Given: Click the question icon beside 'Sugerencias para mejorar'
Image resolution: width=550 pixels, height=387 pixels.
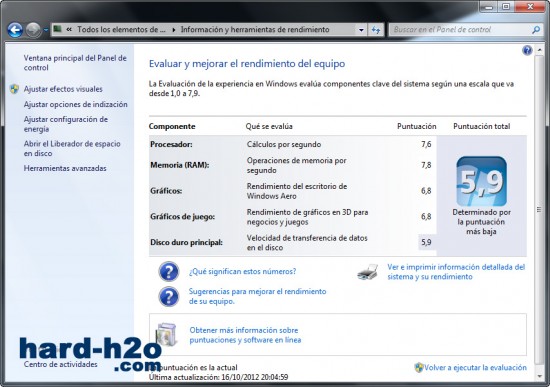Looking at the screenshot, I should [x=169, y=296].
